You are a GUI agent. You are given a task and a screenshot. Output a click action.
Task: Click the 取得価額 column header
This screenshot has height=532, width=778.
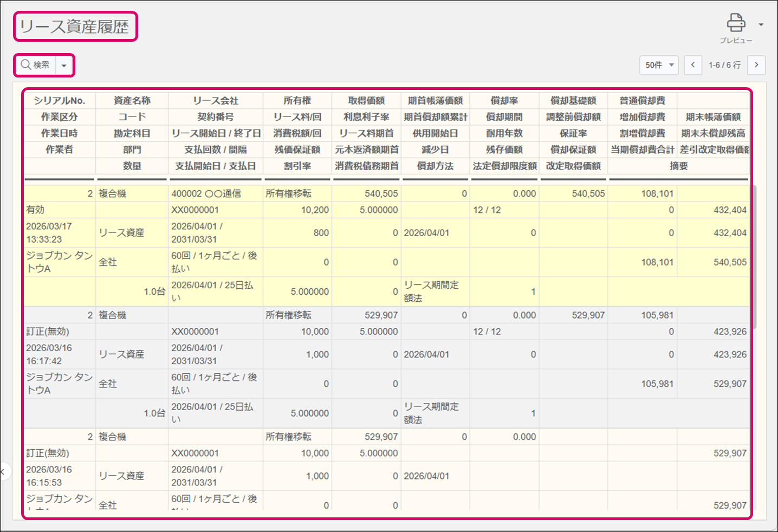(x=366, y=101)
